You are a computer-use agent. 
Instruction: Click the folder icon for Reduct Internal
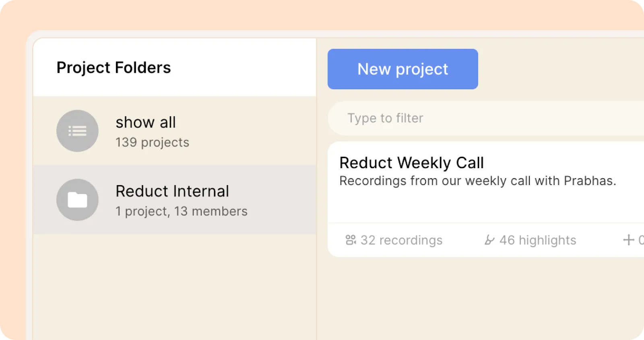point(77,200)
